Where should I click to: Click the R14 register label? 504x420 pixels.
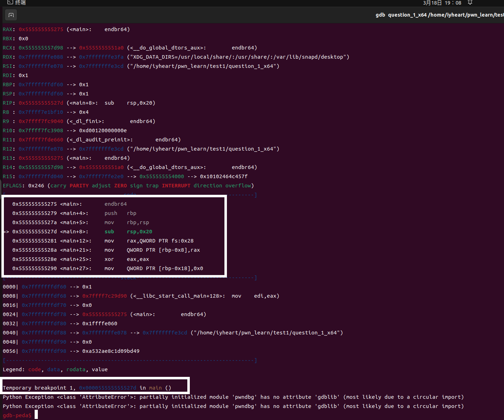7,167
